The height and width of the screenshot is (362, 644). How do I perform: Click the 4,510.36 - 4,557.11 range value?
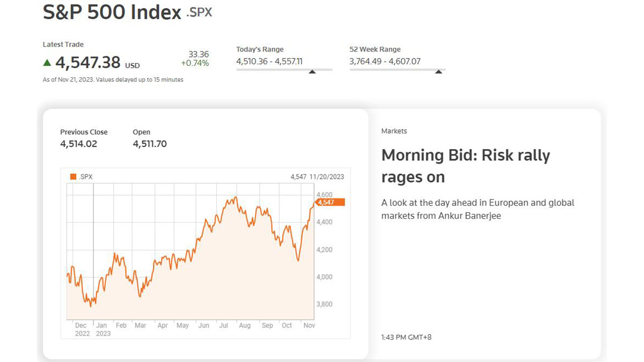[269, 61]
